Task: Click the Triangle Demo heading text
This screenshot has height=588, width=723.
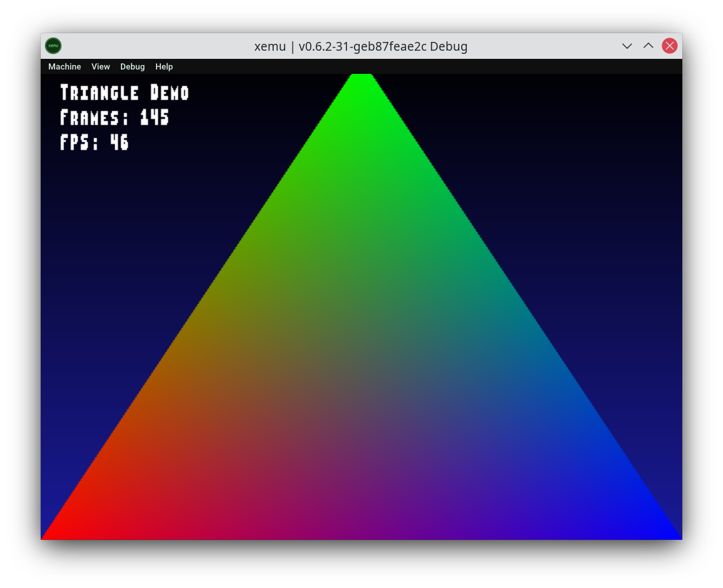Action: coord(124,93)
